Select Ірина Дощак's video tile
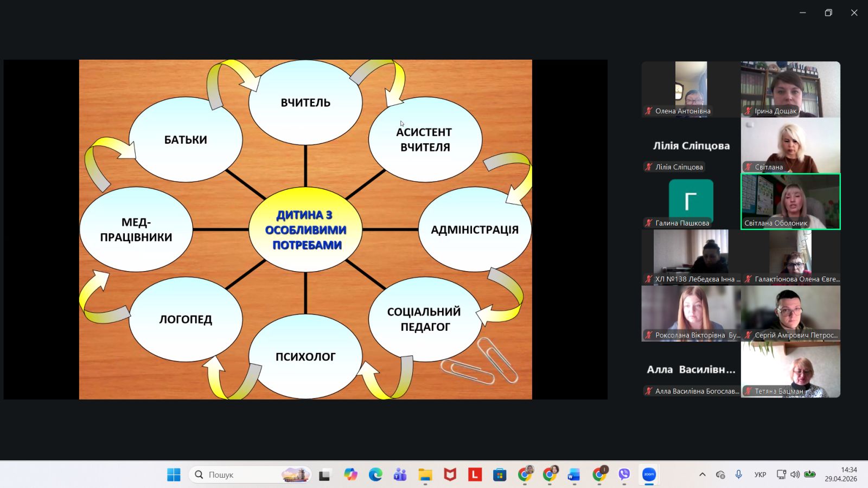The height and width of the screenshot is (488, 868). point(790,89)
